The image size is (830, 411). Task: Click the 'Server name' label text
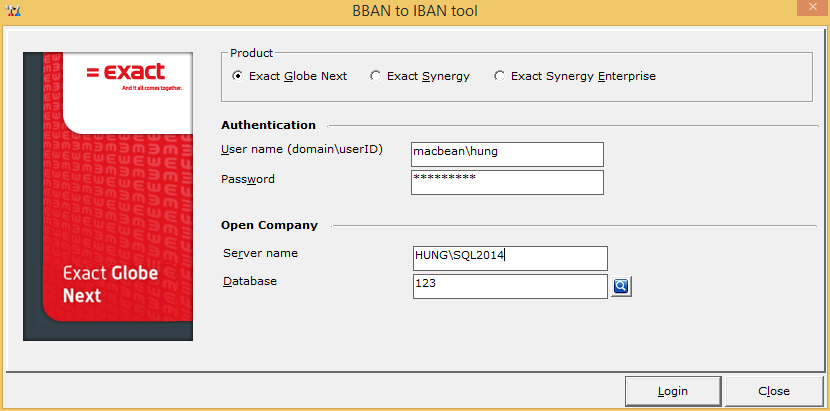coord(260,253)
